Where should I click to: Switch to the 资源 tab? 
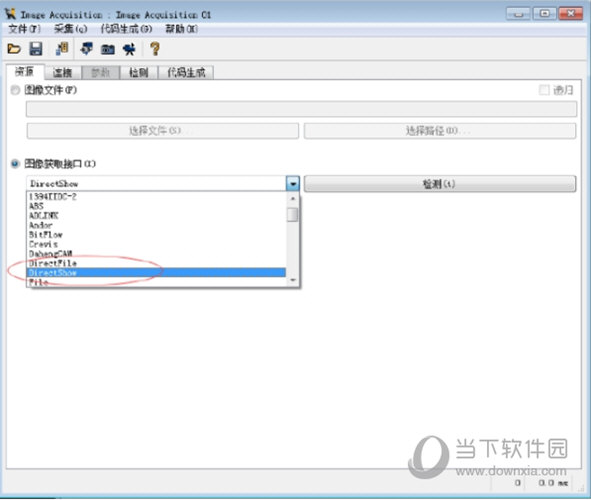point(25,72)
